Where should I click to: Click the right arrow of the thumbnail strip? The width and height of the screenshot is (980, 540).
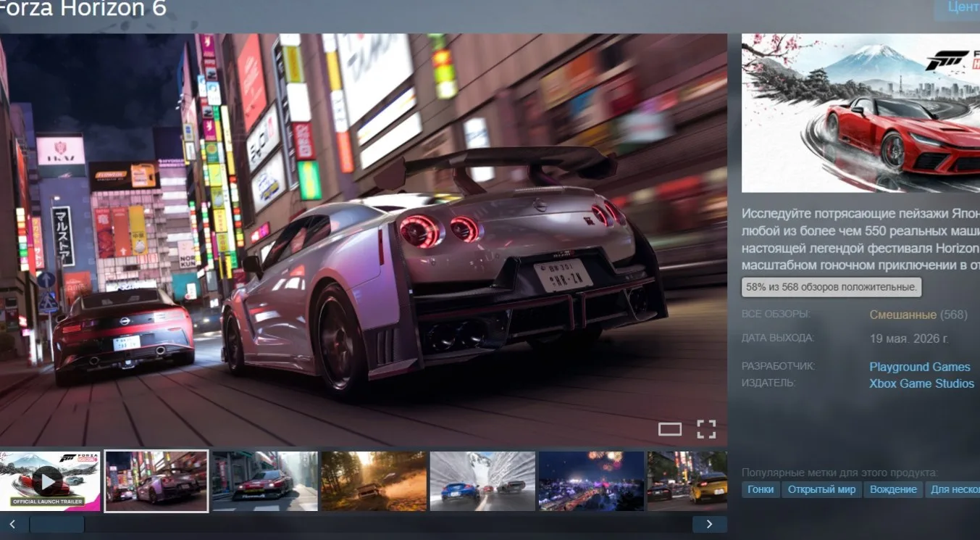(x=709, y=525)
